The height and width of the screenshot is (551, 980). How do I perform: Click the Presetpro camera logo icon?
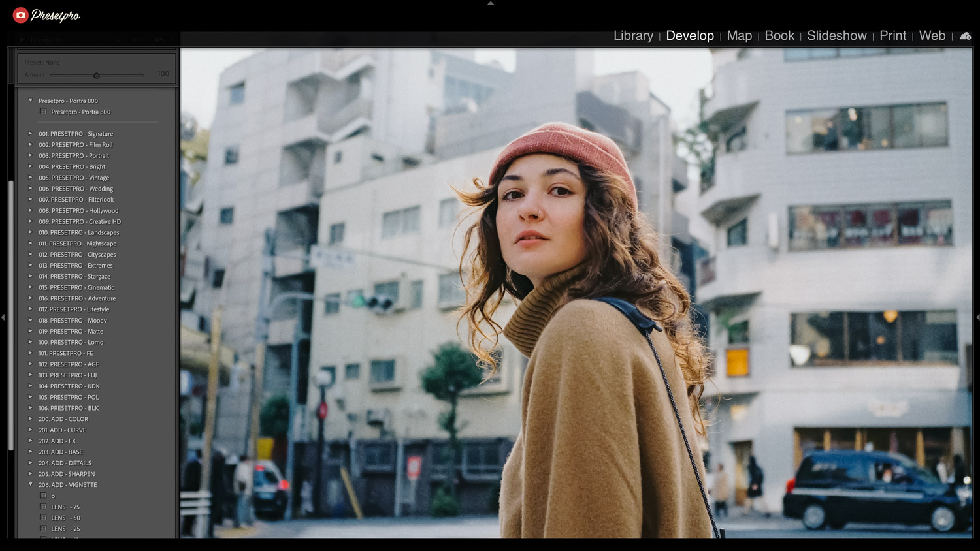[20, 14]
